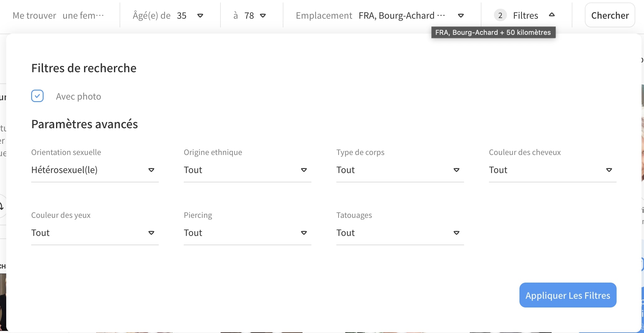The image size is (644, 333).
Task: Click the Chercher button
Action: pos(609,15)
